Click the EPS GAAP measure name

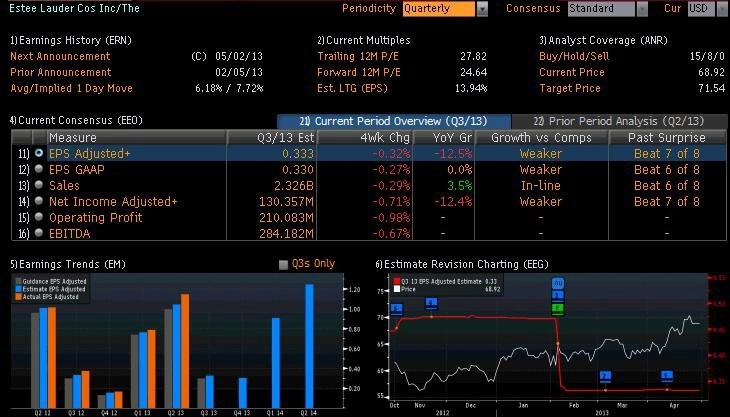pos(77,169)
